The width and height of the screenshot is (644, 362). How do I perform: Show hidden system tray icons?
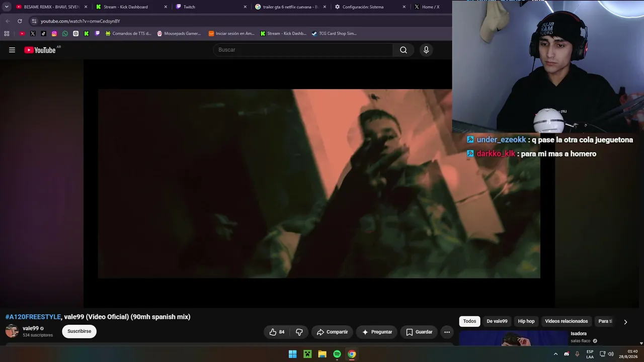pos(555,354)
